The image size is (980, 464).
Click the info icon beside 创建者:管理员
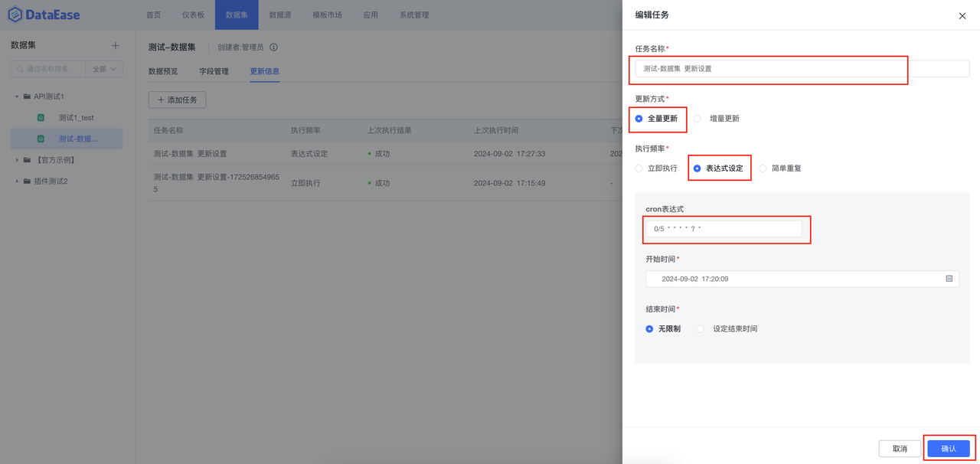pyautogui.click(x=273, y=47)
